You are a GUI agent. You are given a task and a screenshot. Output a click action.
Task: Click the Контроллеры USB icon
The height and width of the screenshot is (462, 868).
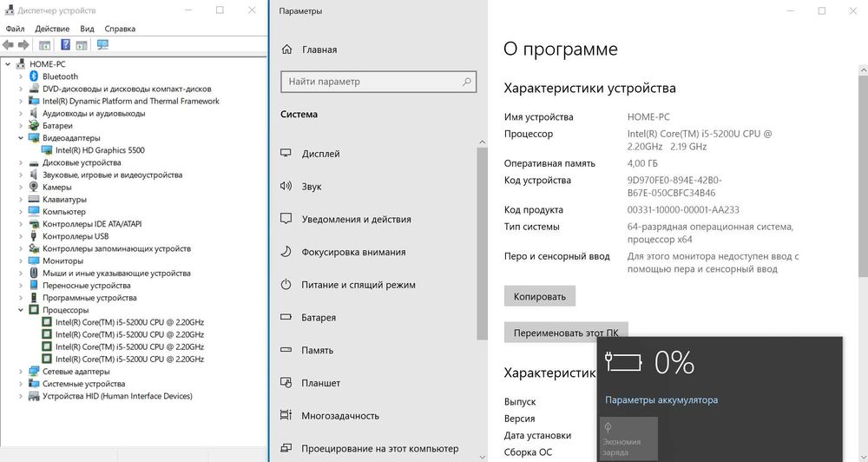tap(34, 236)
